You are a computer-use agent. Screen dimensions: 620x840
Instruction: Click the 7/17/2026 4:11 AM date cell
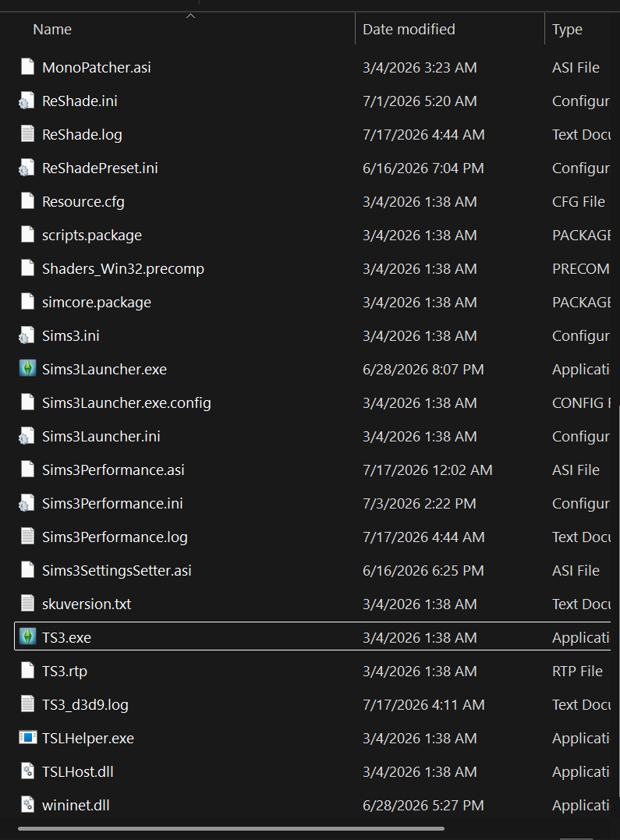(424, 704)
